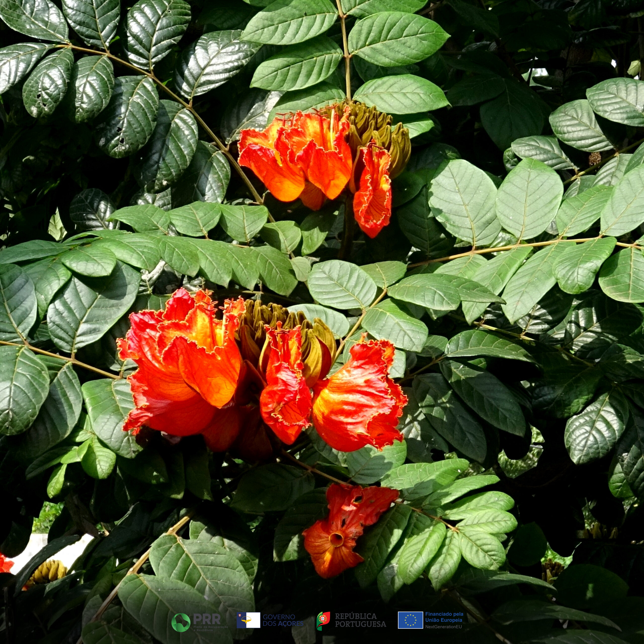The height and width of the screenshot is (644, 644).
Task: Click the Azores flag icon
Action: point(248,620)
